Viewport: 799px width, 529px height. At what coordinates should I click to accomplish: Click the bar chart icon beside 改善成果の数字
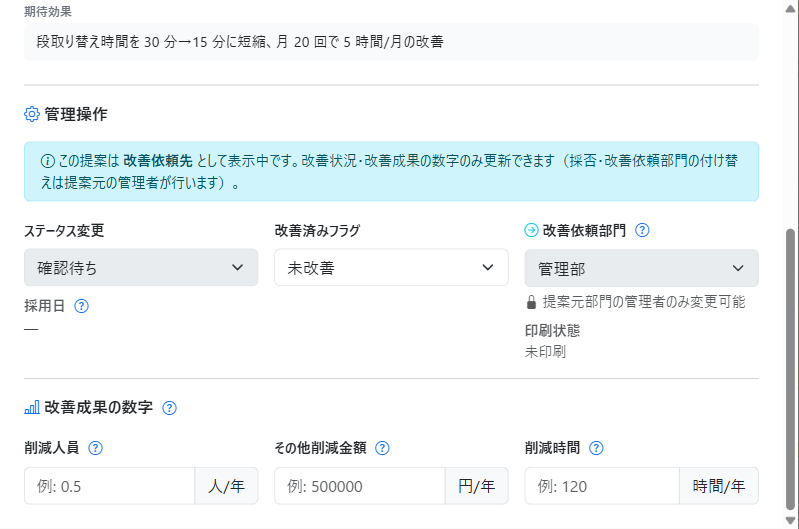(x=32, y=407)
